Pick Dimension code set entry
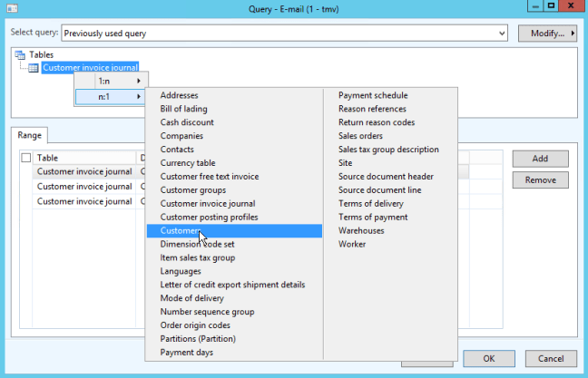This screenshot has width=588, height=378. coord(197,244)
